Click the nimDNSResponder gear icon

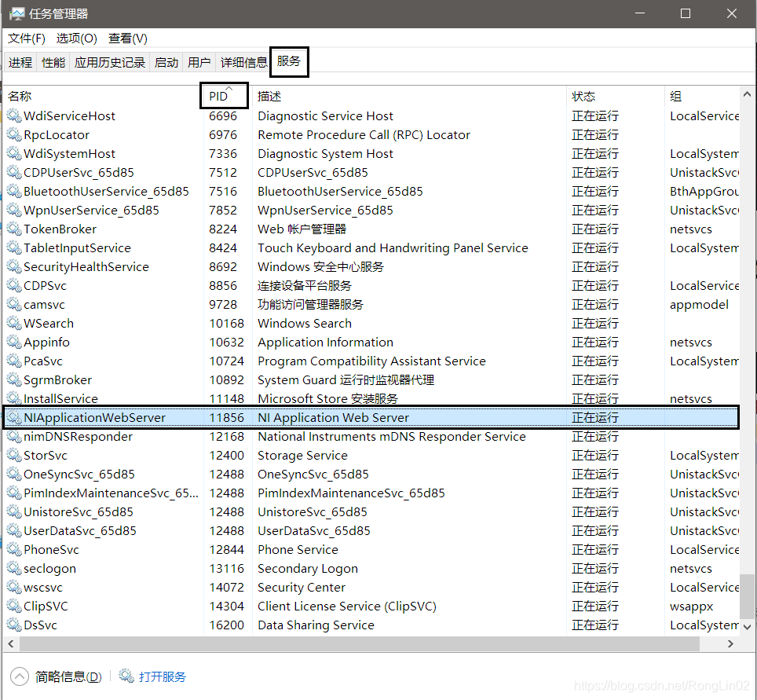(14, 436)
